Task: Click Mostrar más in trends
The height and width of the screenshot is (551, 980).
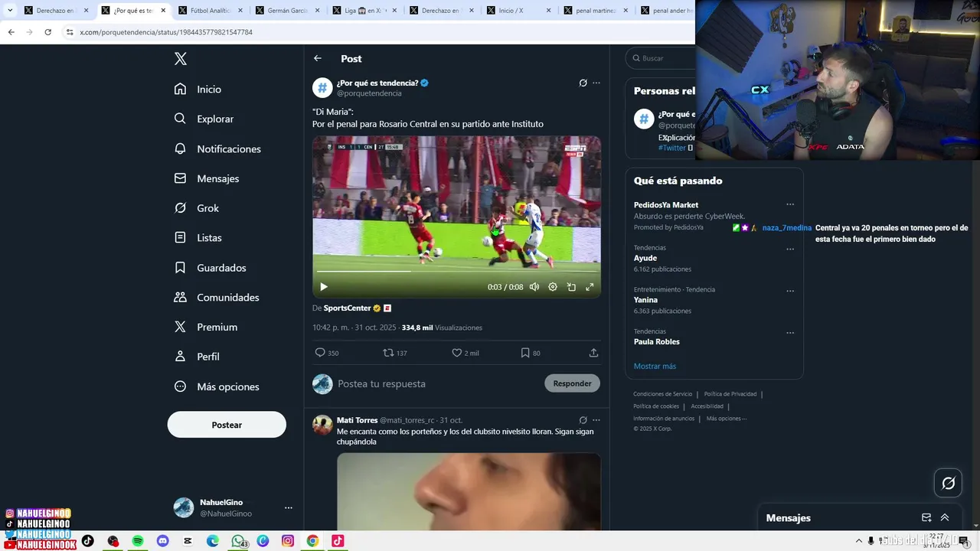Action: (x=655, y=366)
